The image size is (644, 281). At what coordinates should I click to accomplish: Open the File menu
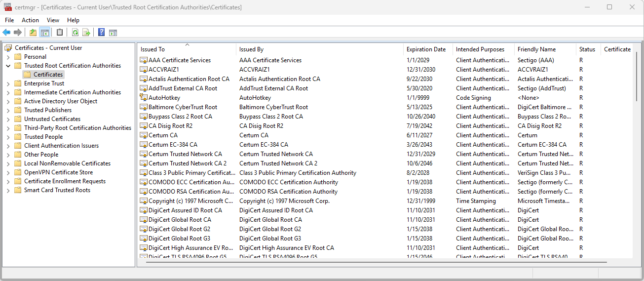click(x=9, y=20)
